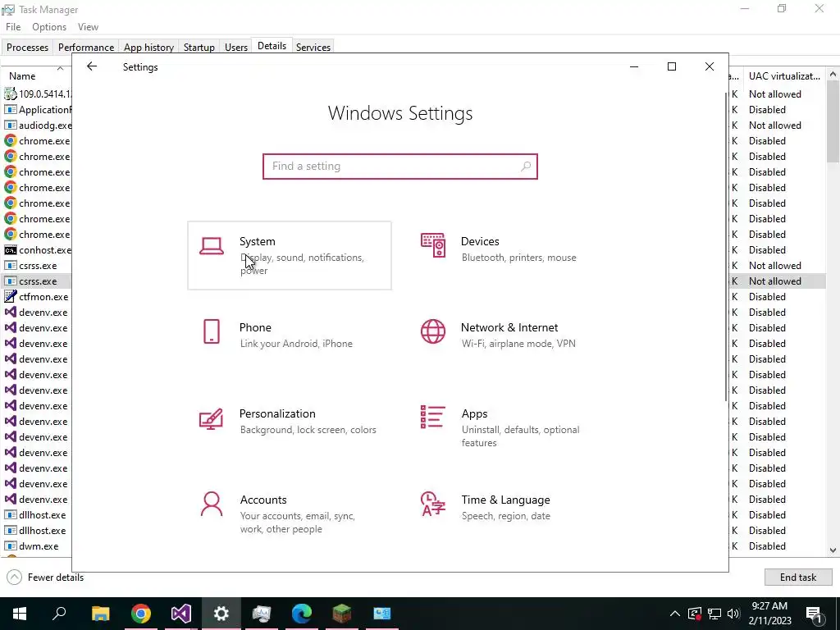Open the rightmost pinned taskbar app icon
Image resolution: width=840 pixels, height=630 pixels.
pos(382,614)
